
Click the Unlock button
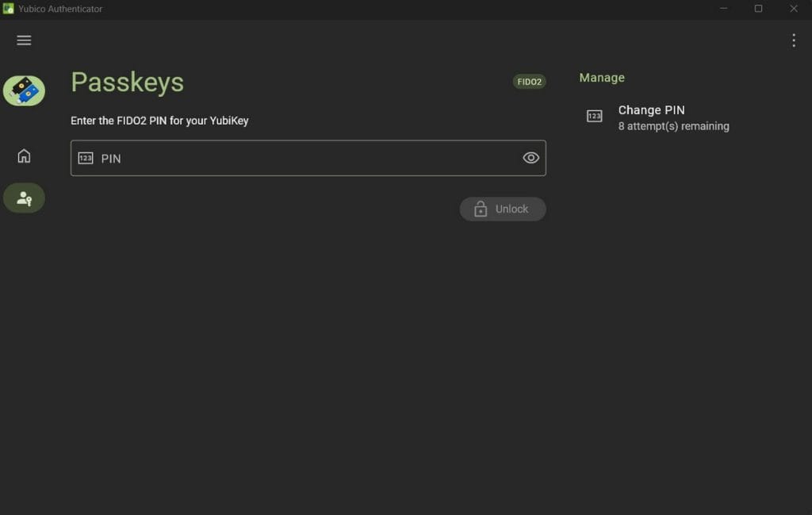coord(502,209)
